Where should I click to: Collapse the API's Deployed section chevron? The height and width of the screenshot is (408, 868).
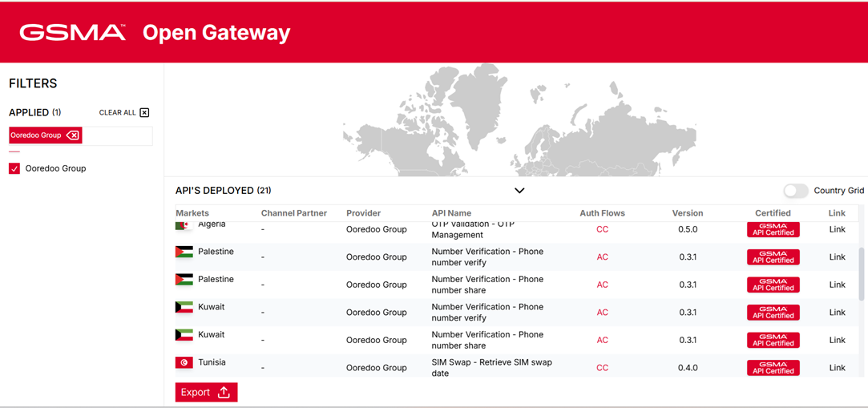519,191
